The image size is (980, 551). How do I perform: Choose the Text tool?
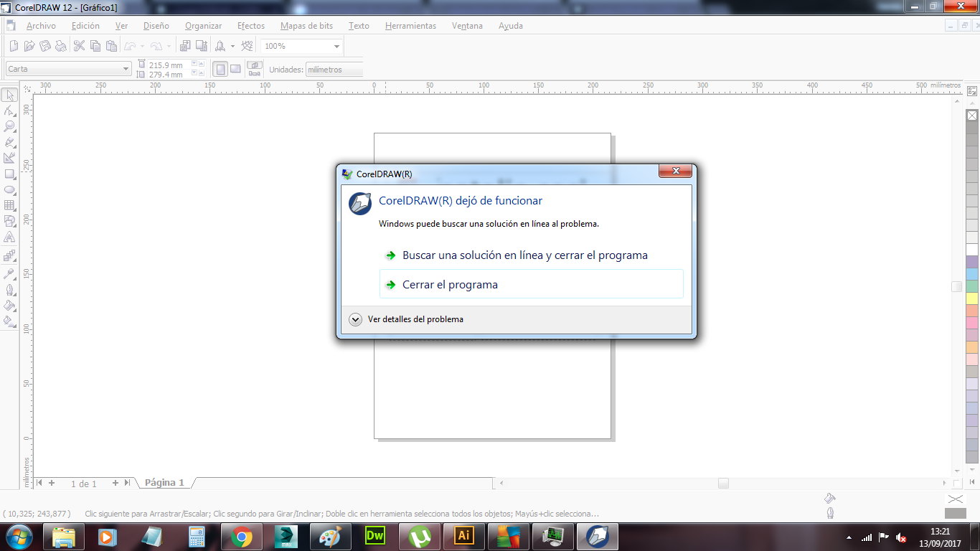(9, 237)
